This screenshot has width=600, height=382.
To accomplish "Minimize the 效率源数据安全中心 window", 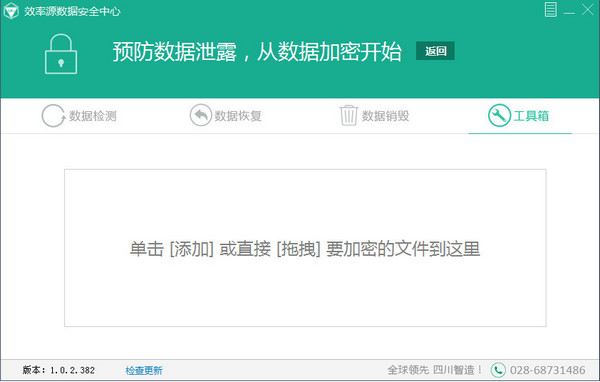I will click(x=569, y=11).
